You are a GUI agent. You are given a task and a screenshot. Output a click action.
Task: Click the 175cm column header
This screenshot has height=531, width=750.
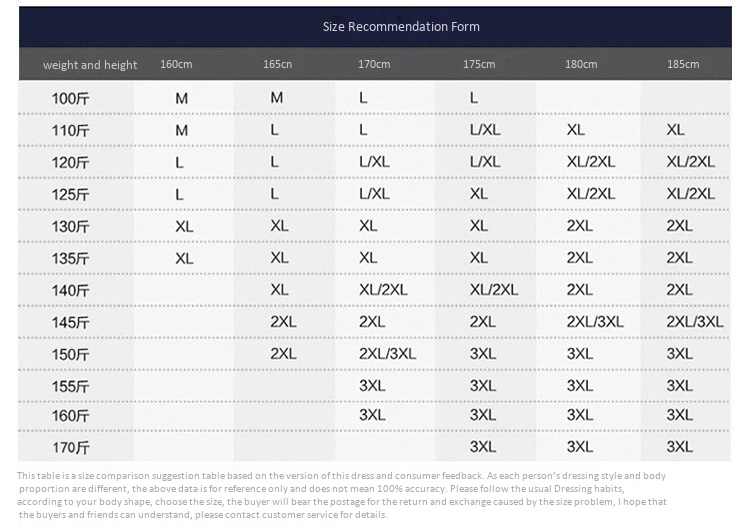(x=479, y=64)
